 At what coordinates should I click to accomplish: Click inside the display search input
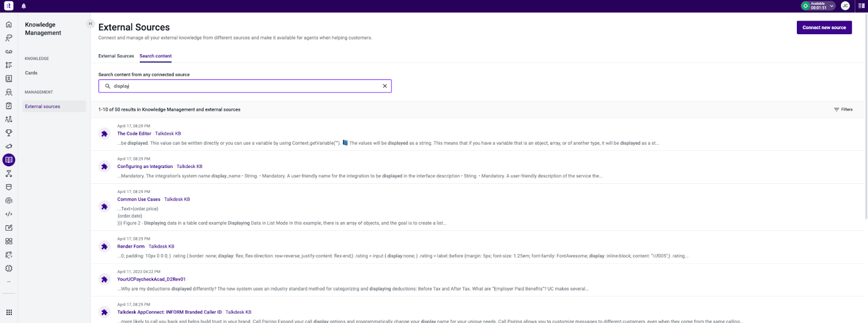[x=244, y=86]
